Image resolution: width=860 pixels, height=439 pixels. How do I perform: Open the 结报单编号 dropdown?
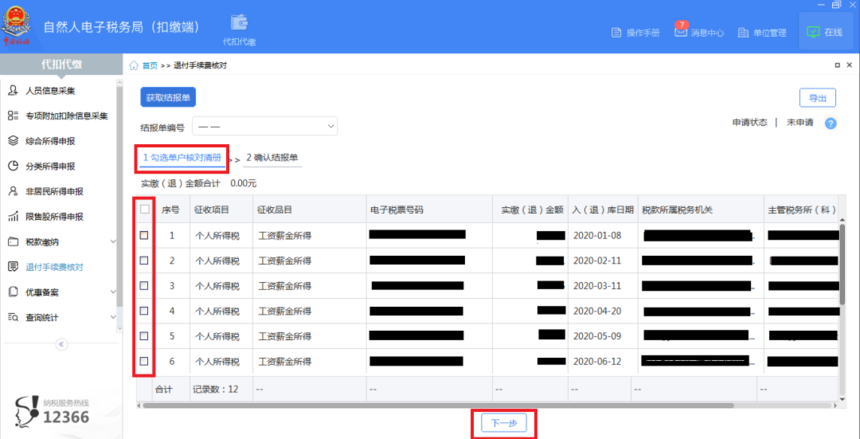[x=265, y=127]
